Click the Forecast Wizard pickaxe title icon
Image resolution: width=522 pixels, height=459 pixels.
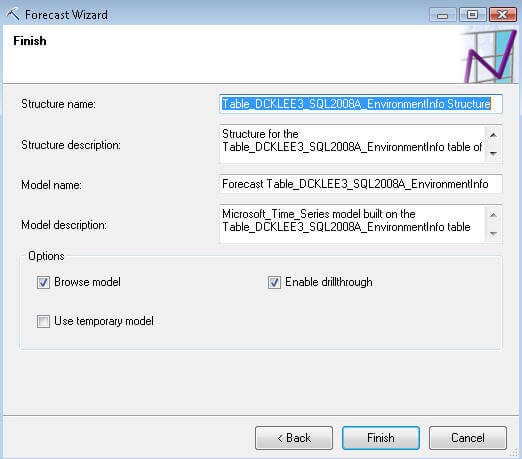[x=13, y=14]
